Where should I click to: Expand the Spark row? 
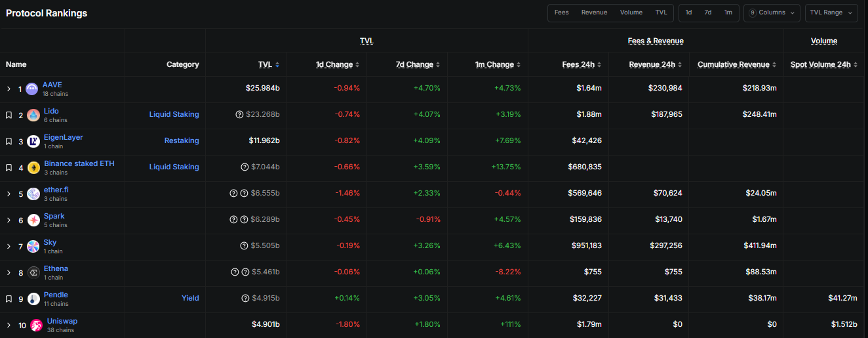pos(9,220)
